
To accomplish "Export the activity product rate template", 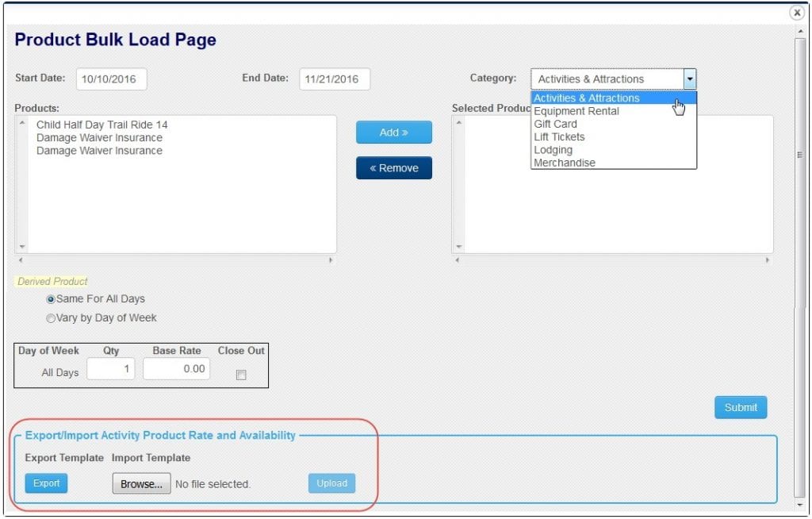I will [x=46, y=482].
